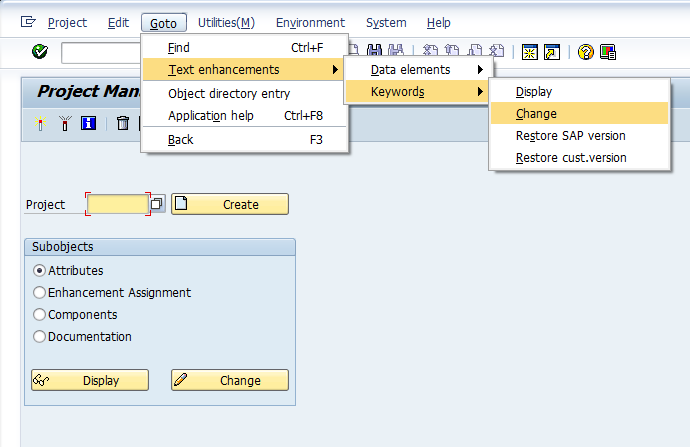Select Restore cust.version
Viewport: 690px width, 447px height.
(x=580, y=158)
